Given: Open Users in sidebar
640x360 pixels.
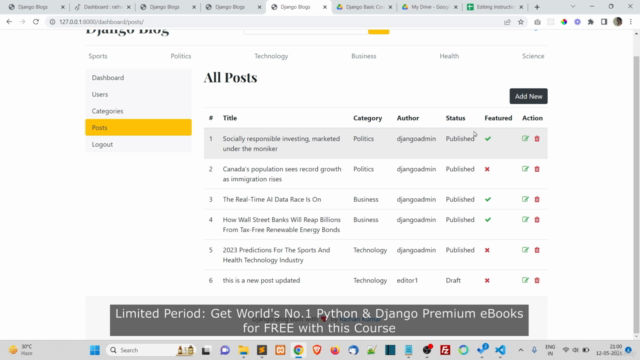Looking at the screenshot, I should pyautogui.click(x=138, y=94).
